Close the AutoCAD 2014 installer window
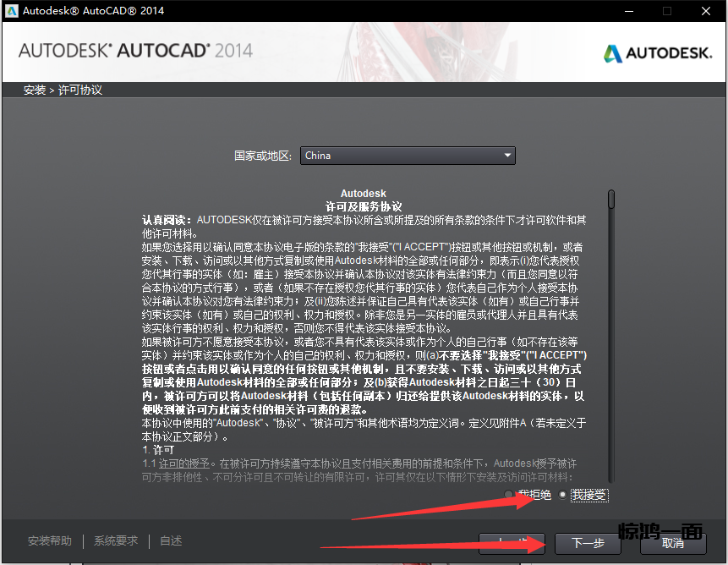 (x=705, y=11)
